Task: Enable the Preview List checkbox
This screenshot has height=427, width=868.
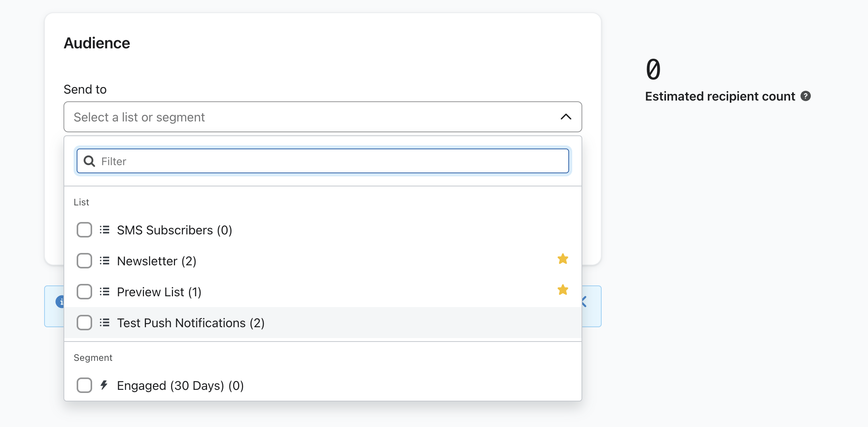Action: [x=84, y=292]
